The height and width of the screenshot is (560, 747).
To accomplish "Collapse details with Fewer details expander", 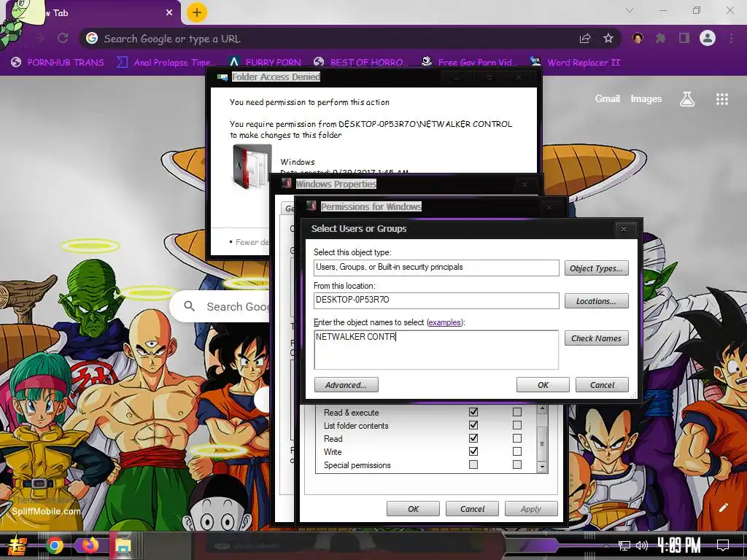I will [249, 242].
